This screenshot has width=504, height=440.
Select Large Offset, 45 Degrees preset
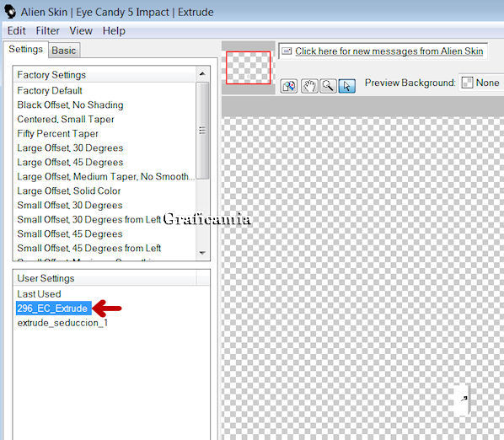tap(70, 163)
